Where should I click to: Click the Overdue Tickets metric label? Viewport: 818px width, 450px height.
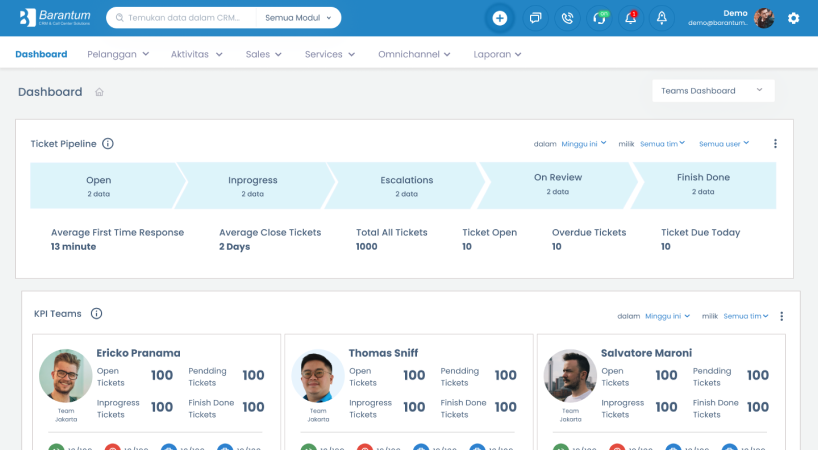click(x=589, y=233)
